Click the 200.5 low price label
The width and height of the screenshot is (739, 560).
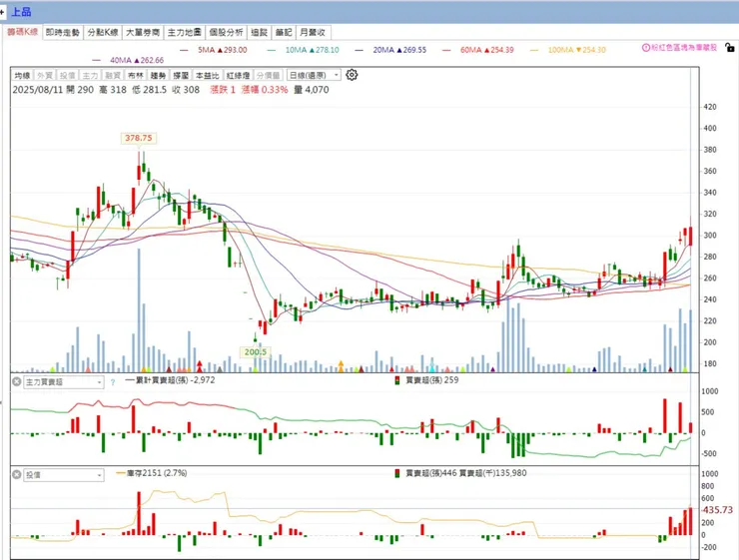(256, 351)
